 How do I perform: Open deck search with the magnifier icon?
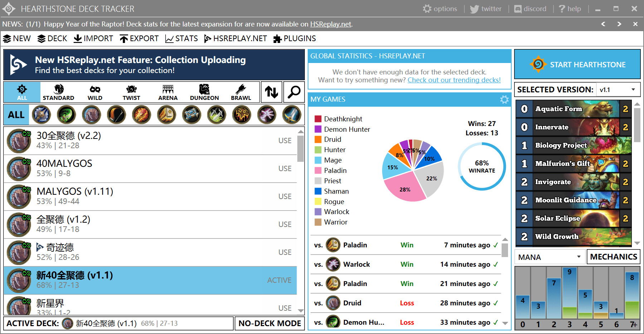[x=294, y=92]
